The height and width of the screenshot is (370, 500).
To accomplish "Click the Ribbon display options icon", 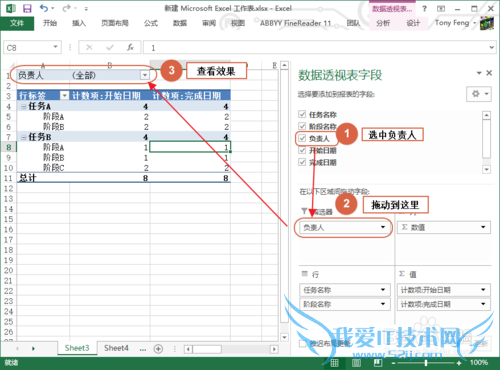I will coord(441,9).
